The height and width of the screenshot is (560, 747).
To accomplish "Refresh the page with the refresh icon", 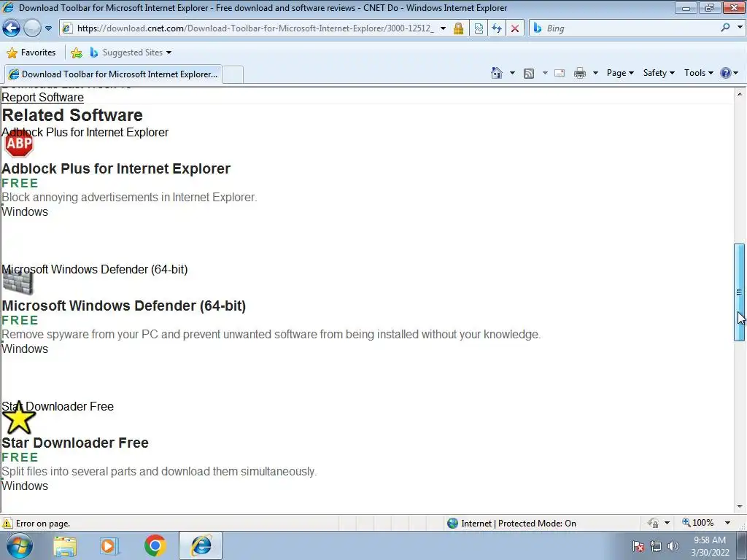I will point(497,28).
